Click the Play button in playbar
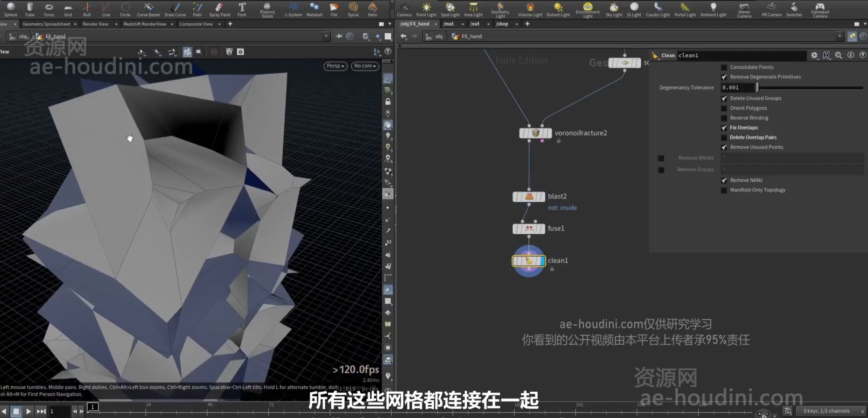Image resolution: width=868 pixels, height=418 pixels. [x=29, y=411]
